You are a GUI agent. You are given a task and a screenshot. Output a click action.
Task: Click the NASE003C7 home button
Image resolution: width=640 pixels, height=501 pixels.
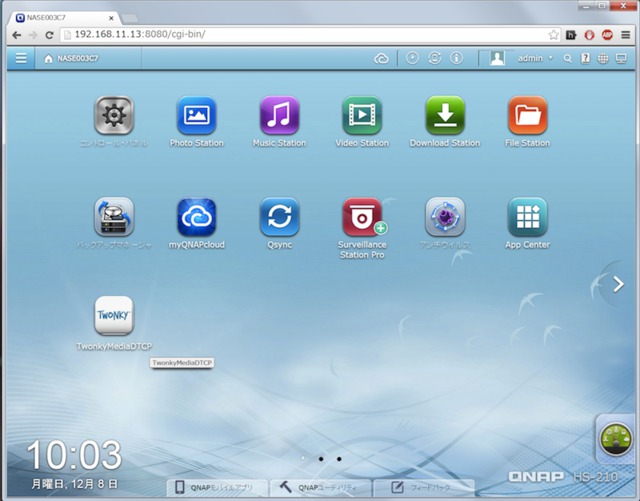(x=71, y=59)
